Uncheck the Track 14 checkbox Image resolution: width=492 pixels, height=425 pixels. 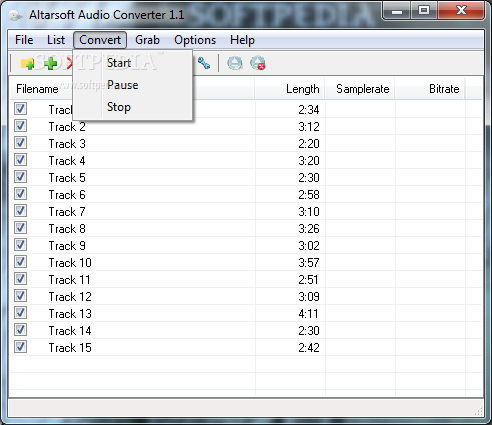pyautogui.click(x=20, y=330)
